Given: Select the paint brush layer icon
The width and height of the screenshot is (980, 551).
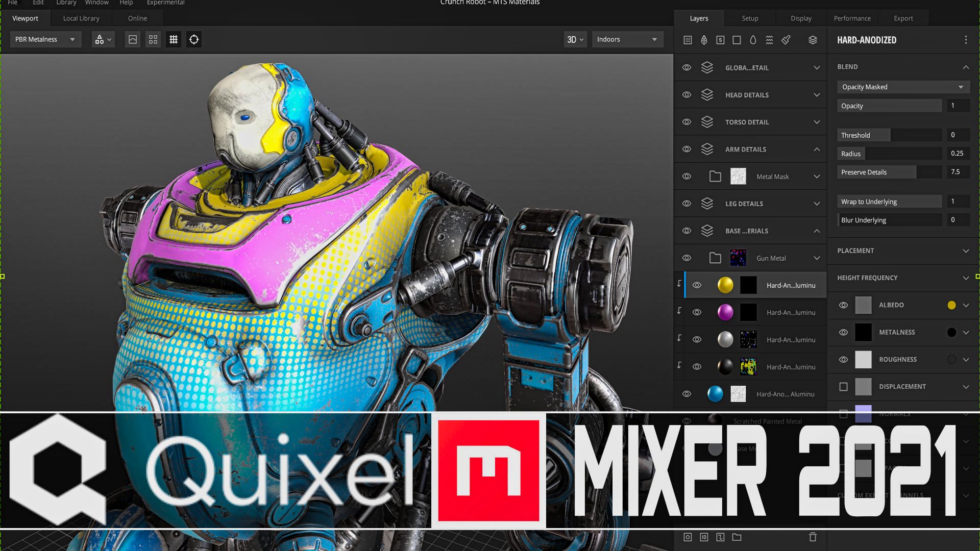Looking at the screenshot, I should tap(786, 40).
